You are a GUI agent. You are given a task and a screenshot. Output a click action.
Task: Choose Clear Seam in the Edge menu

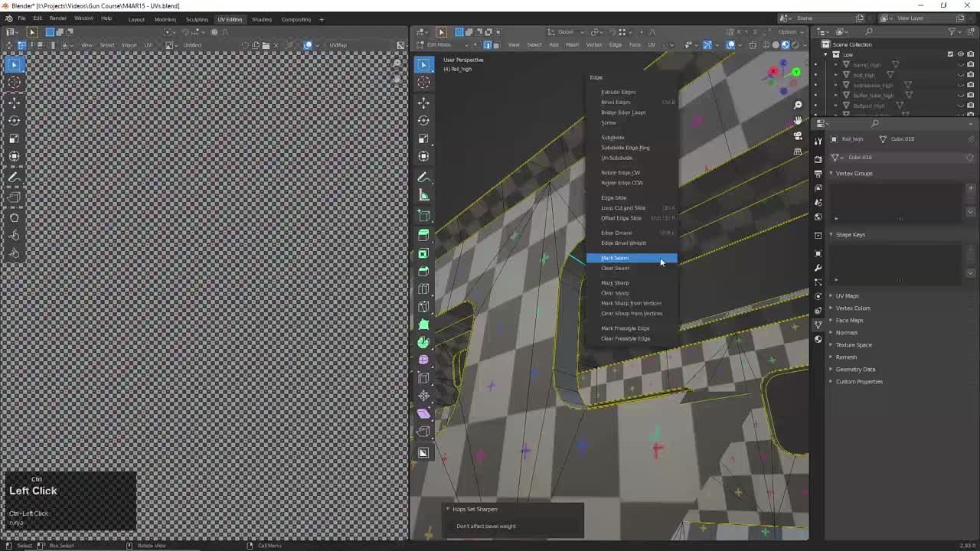(x=632, y=268)
